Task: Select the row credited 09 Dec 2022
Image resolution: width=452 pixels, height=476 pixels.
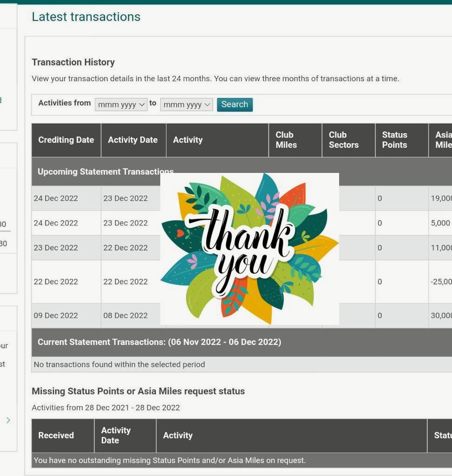Action: pyautogui.click(x=242, y=316)
